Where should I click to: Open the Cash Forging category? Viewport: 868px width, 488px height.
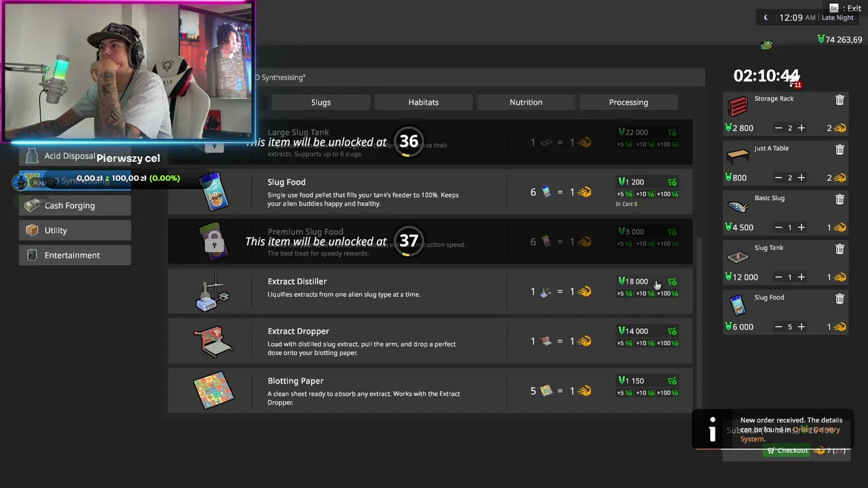(75, 205)
